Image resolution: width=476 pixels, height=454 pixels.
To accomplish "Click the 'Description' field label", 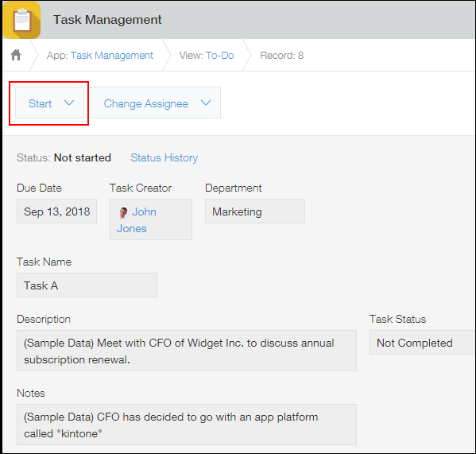I will [44, 319].
